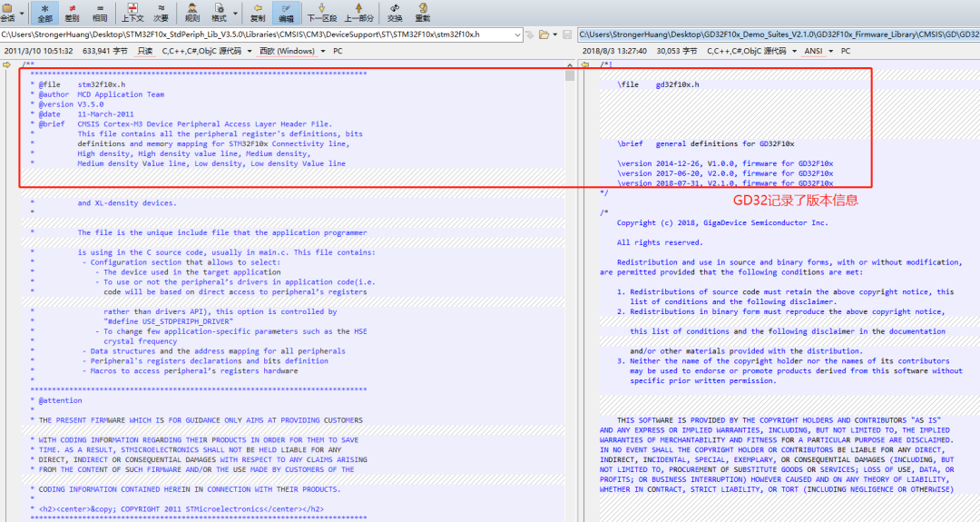Click left file size 633,941 字节

pos(105,51)
